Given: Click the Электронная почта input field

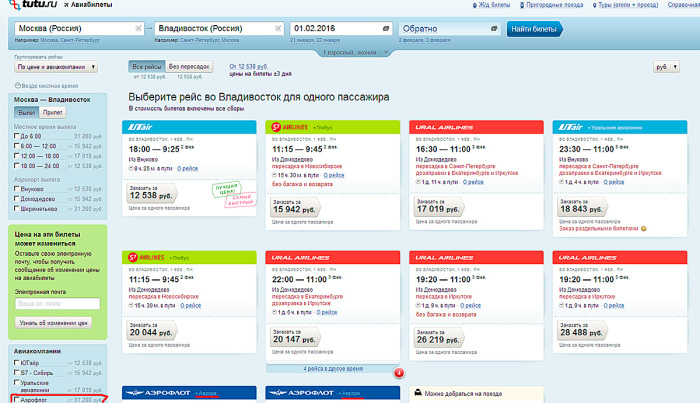Looking at the screenshot, I should coord(56,303).
